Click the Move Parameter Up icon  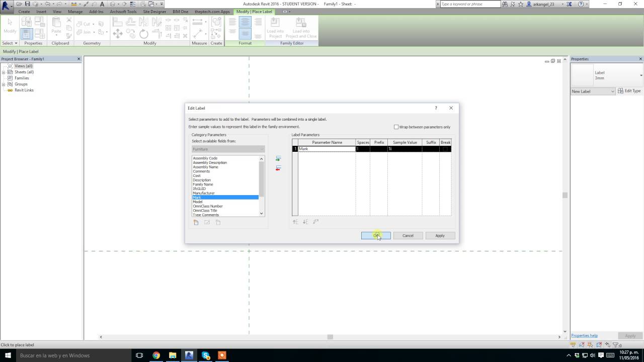point(295,222)
